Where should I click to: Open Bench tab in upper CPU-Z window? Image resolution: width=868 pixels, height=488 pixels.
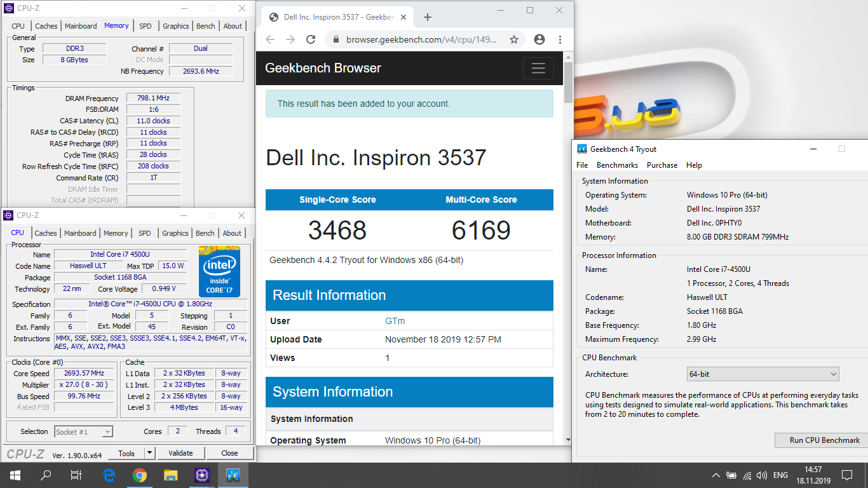click(x=206, y=26)
